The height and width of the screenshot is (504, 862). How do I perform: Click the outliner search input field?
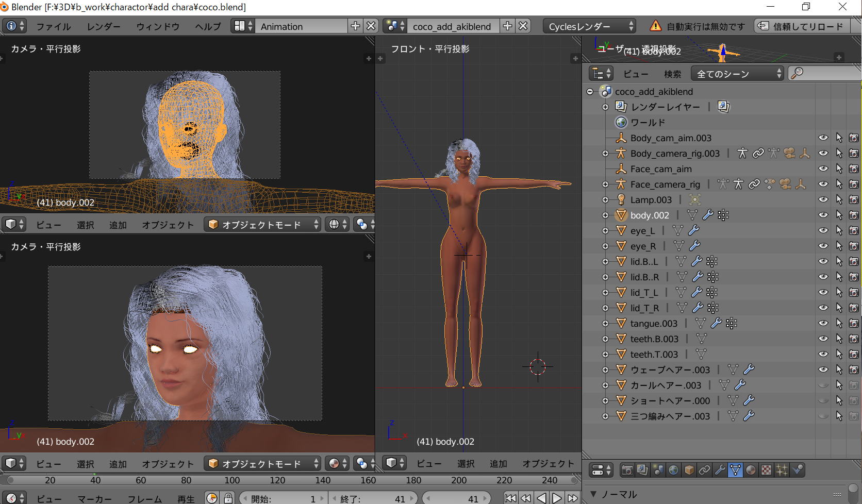click(x=830, y=74)
